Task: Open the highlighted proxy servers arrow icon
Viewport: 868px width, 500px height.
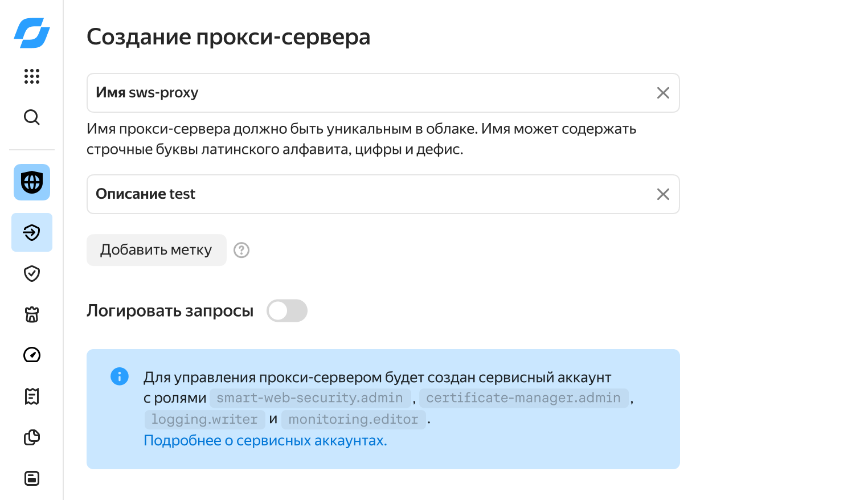Action: pyautogui.click(x=32, y=232)
